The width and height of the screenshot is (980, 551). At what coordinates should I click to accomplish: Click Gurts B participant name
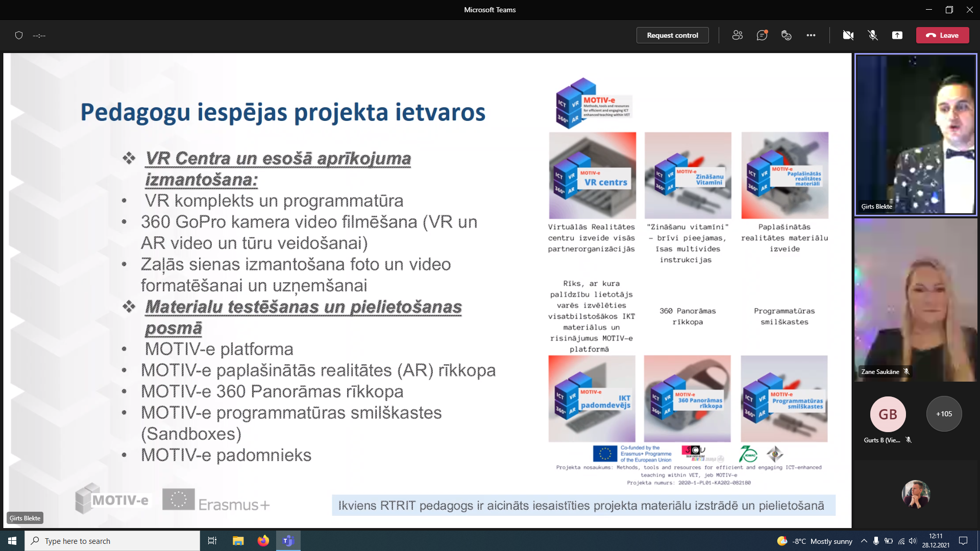point(881,440)
